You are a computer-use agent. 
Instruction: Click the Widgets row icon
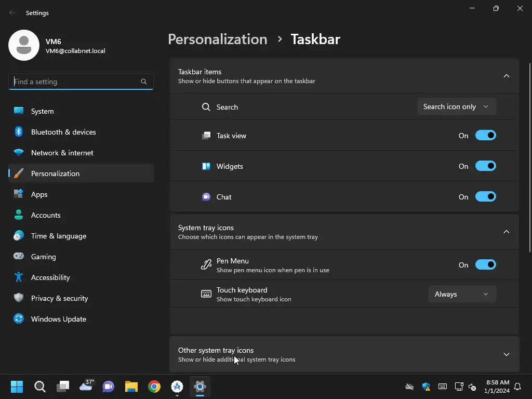[x=206, y=166]
